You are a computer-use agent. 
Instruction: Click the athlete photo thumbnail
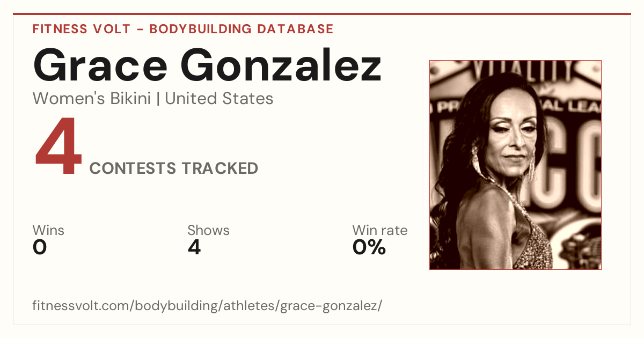click(x=515, y=165)
